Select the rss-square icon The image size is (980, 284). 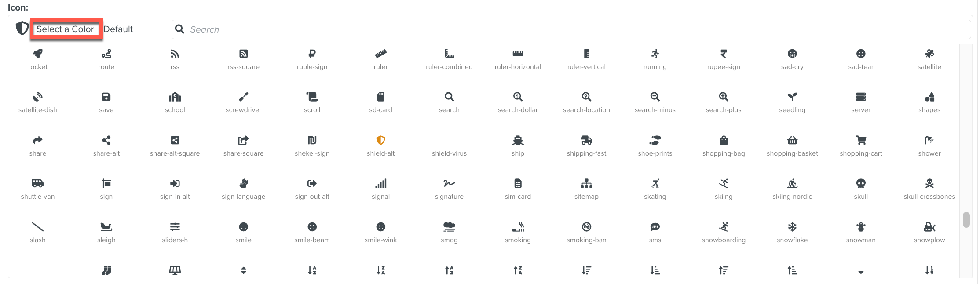[243, 54]
